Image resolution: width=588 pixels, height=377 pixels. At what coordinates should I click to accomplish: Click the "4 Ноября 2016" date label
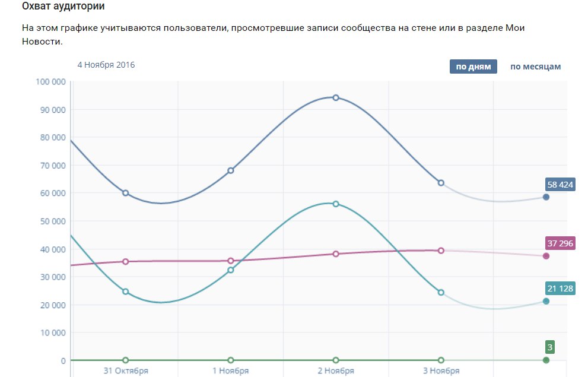coord(106,65)
